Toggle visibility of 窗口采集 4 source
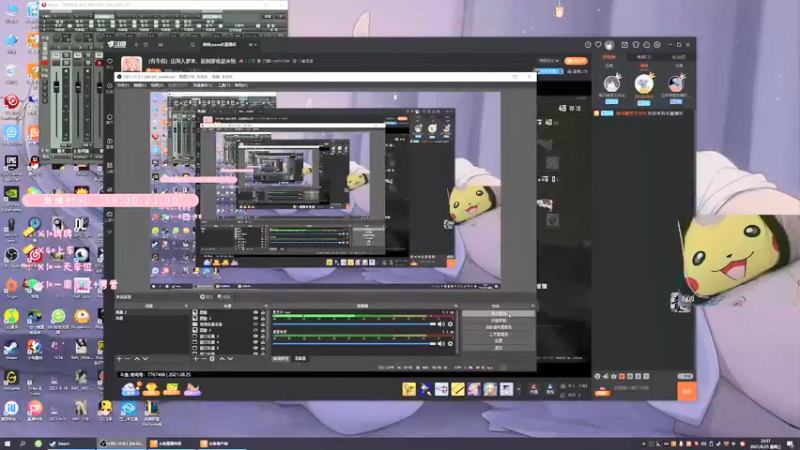Viewport: 800px width, 450px height. click(256, 342)
